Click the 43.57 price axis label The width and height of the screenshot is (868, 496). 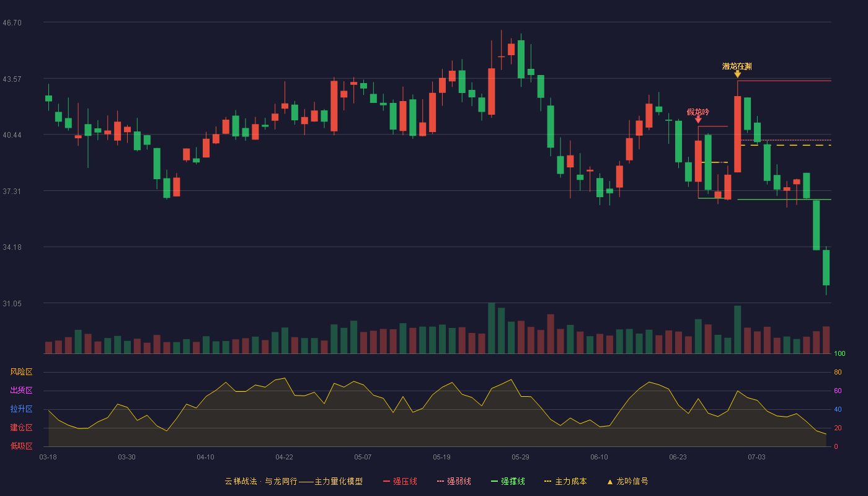pos(12,79)
